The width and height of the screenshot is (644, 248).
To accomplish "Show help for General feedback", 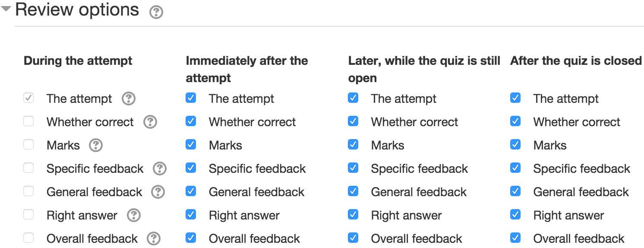I will click(x=158, y=192).
